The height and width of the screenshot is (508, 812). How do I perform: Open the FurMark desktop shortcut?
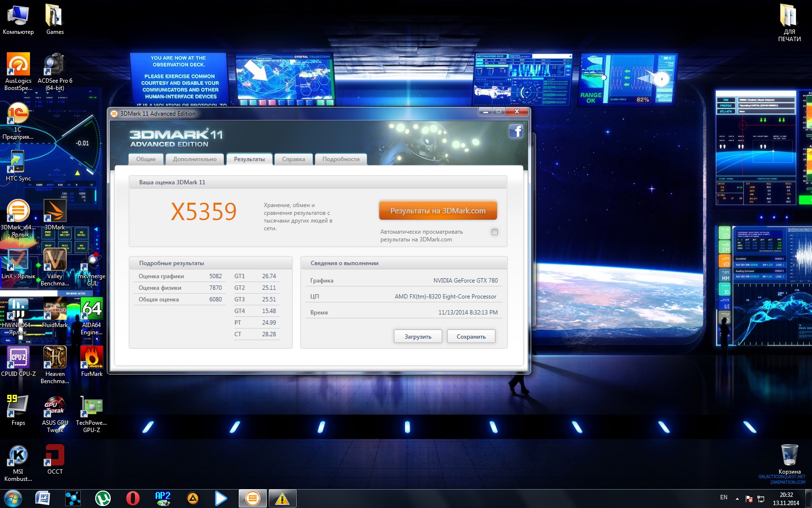point(92,359)
